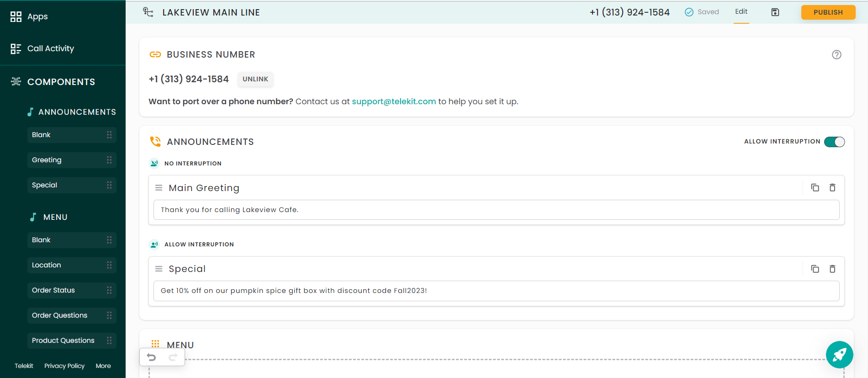Select the Special announcement component
The height and width of the screenshot is (378, 868).
pos(72,185)
